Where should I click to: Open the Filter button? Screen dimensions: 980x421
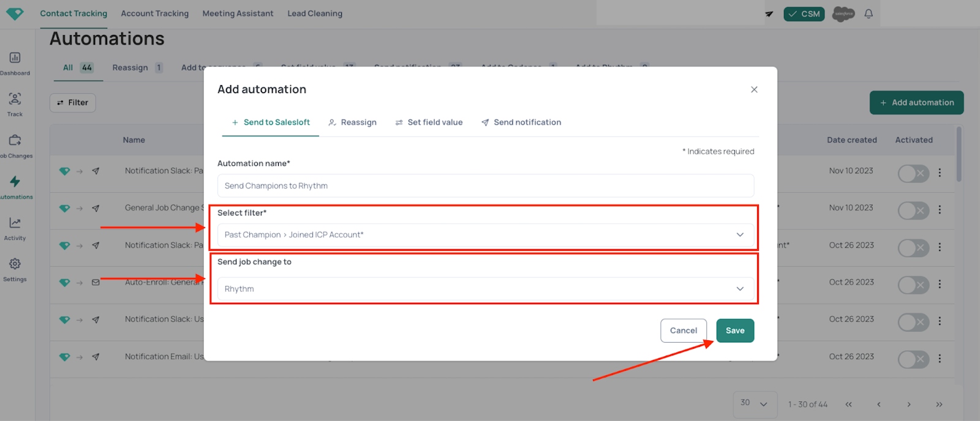pyautogui.click(x=73, y=103)
